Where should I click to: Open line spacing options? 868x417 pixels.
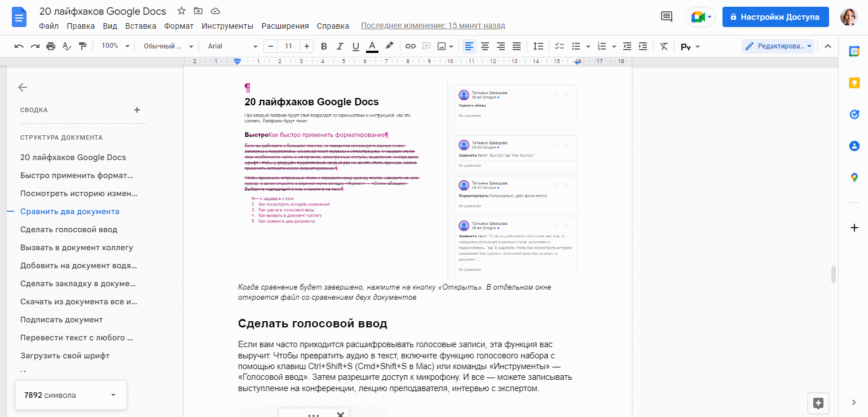[539, 46]
